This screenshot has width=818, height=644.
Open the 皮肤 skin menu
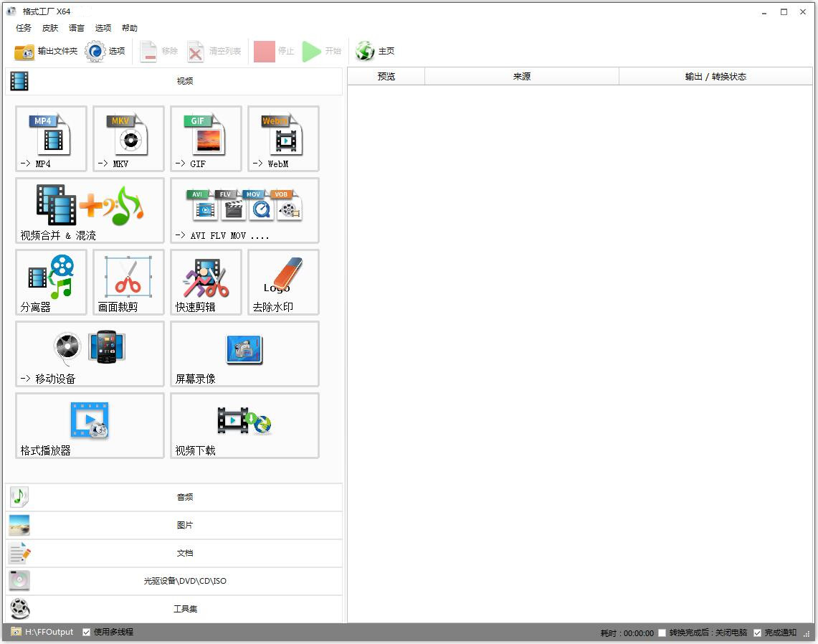pos(50,28)
